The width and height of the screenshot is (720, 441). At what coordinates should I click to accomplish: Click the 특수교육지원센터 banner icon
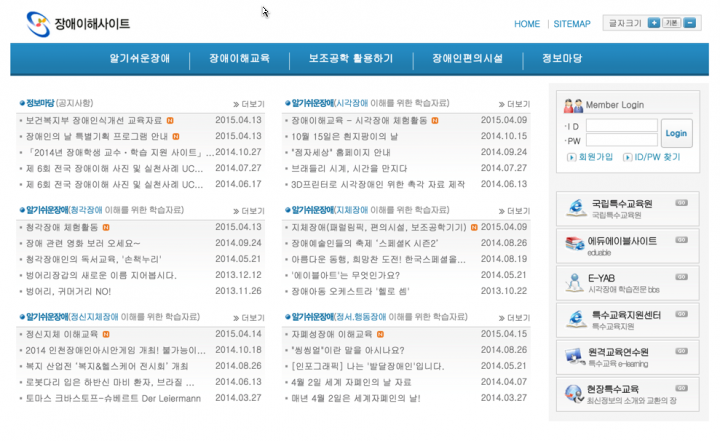point(576,319)
